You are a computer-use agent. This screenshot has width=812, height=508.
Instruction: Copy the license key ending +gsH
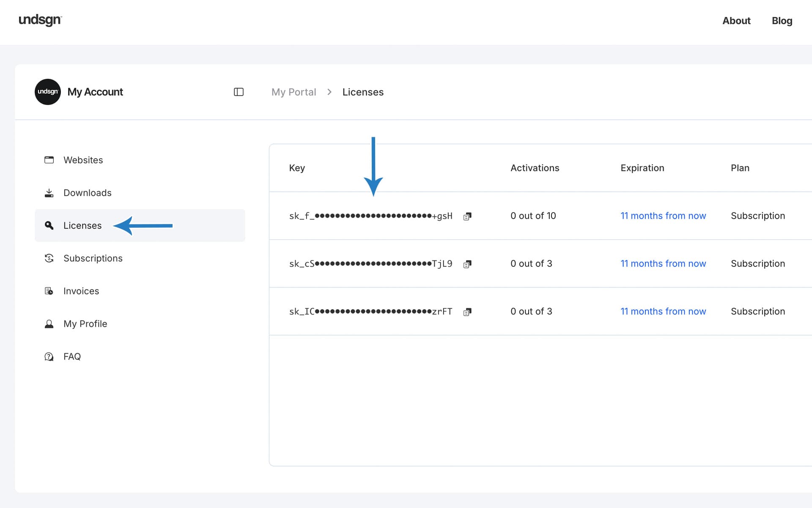point(467,216)
